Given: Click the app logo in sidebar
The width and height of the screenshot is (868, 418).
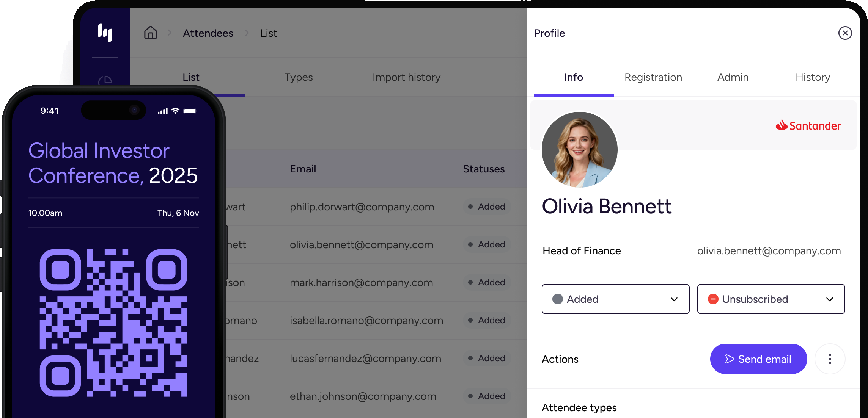Looking at the screenshot, I should (105, 32).
